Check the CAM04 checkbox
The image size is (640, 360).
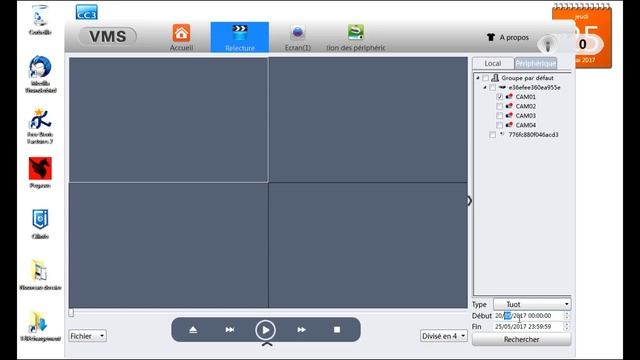[x=500, y=125]
